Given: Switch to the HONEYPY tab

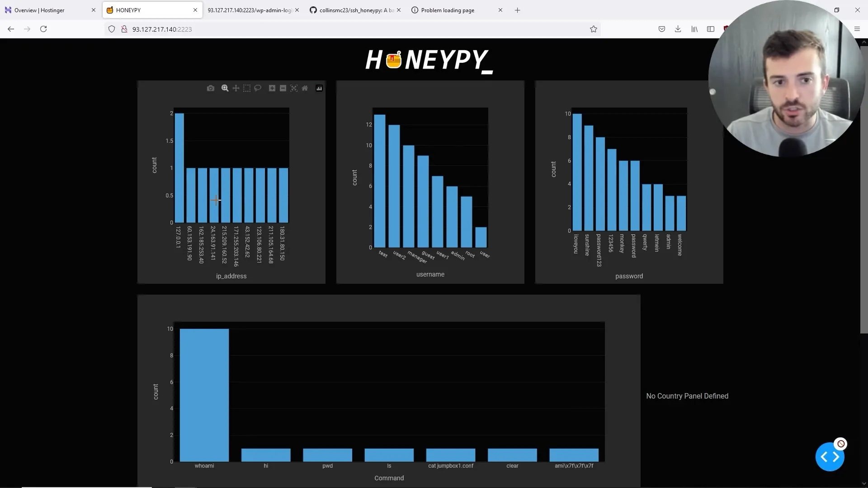Looking at the screenshot, I should point(149,10).
